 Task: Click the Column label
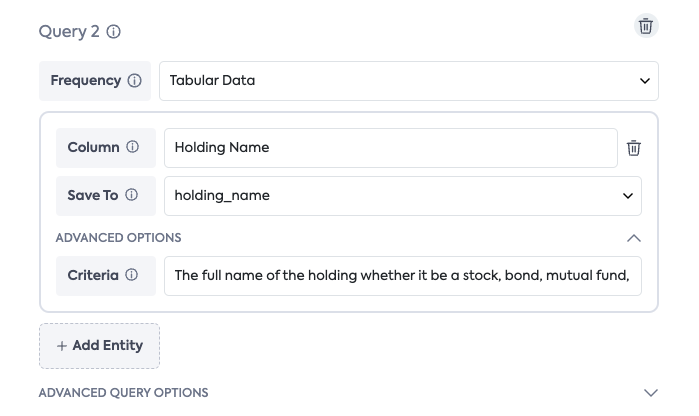pyautogui.click(x=93, y=148)
